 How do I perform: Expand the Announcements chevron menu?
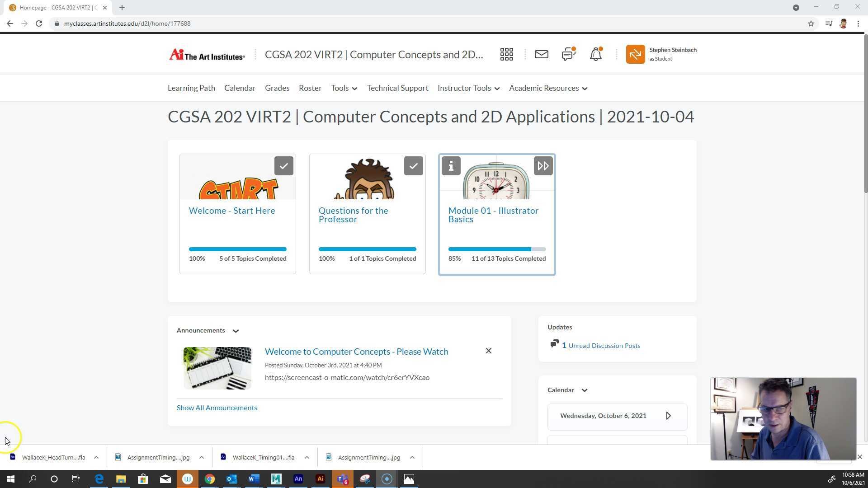point(236,331)
